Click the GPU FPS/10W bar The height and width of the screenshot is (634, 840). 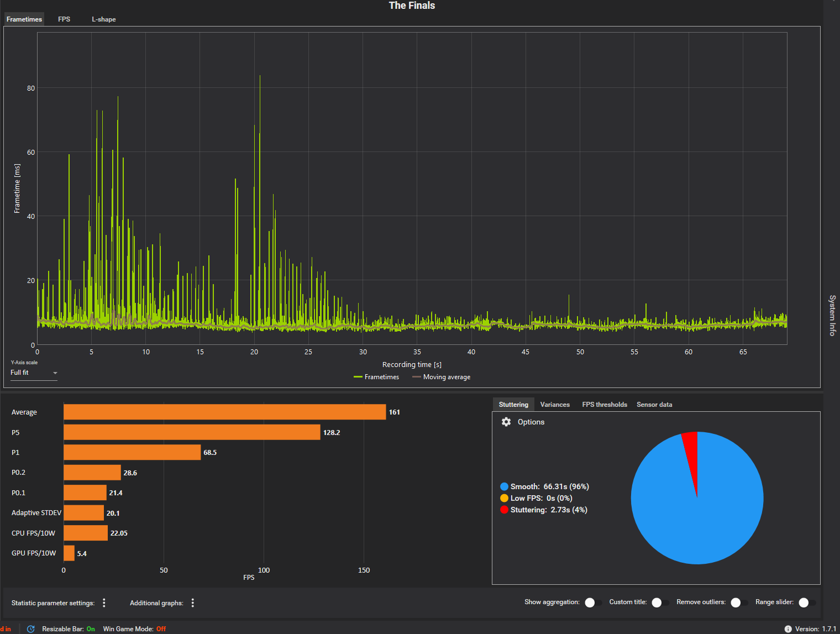click(x=69, y=553)
